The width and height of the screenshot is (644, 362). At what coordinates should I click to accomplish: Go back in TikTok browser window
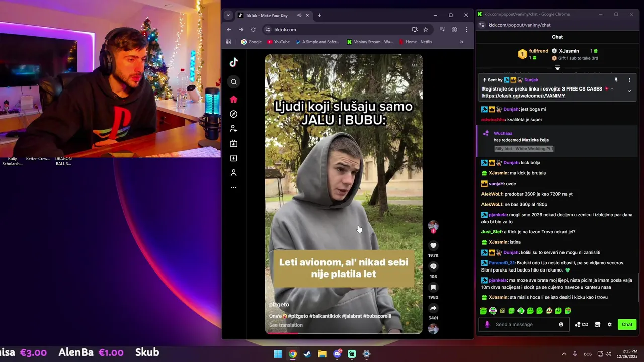229,30
